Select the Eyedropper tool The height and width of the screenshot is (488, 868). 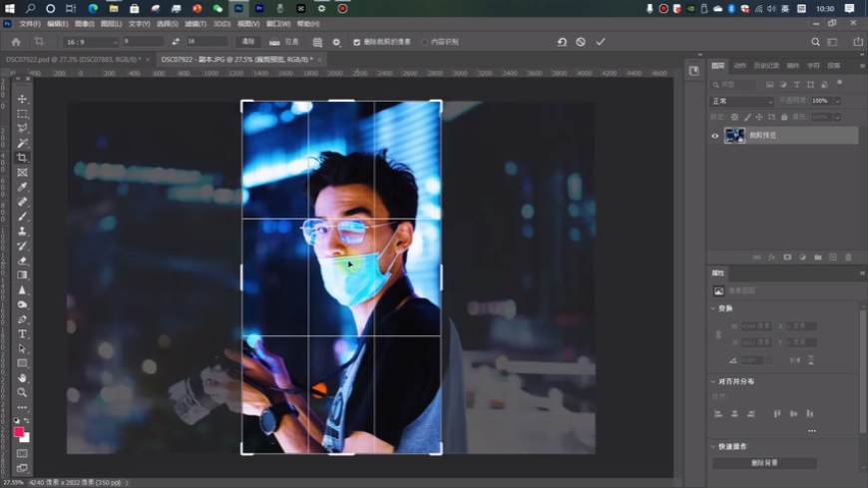pyautogui.click(x=22, y=188)
